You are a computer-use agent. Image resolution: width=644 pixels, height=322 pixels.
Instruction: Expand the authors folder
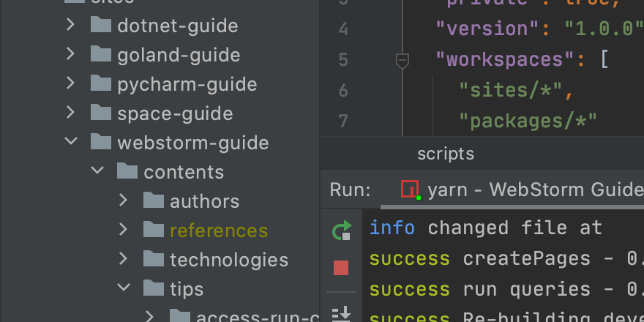(123, 201)
